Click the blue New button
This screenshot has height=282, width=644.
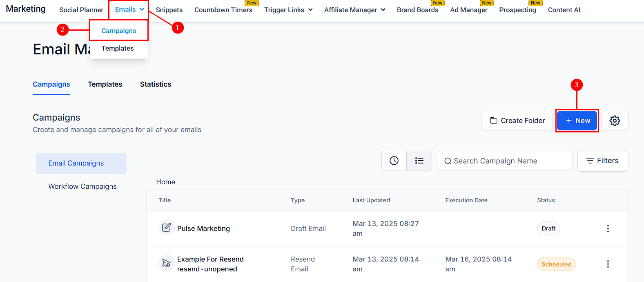coord(577,121)
